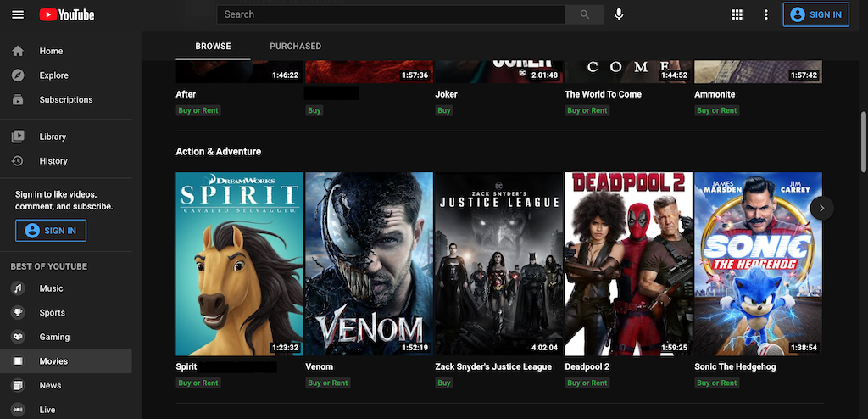Click the Venom movie title
This screenshot has width=868, height=419.
320,367
